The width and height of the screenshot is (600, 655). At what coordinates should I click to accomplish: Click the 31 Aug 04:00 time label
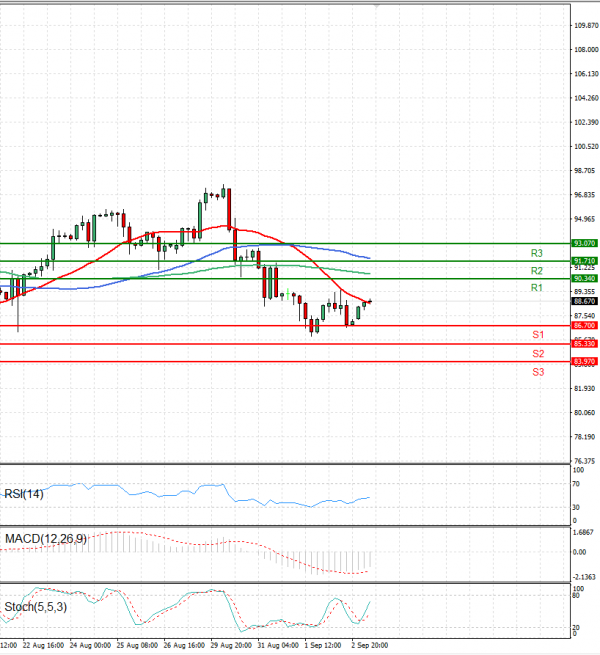tap(278, 645)
